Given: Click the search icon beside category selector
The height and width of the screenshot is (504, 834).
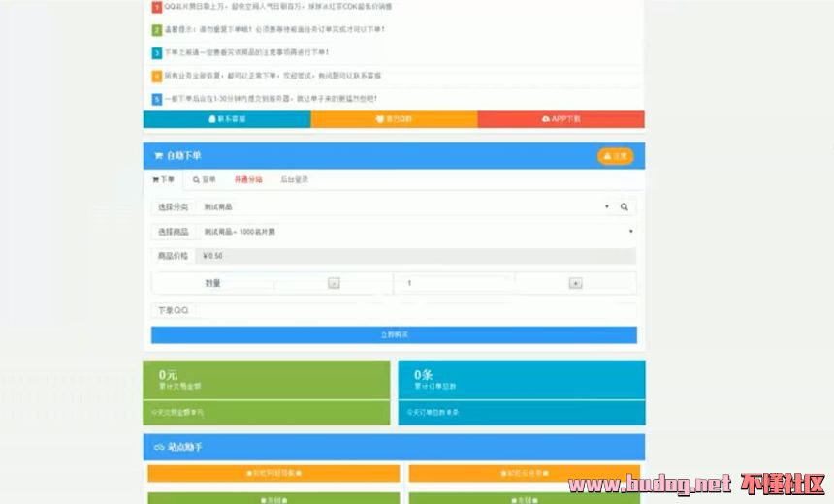Looking at the screenshot, I should [625, 206].
